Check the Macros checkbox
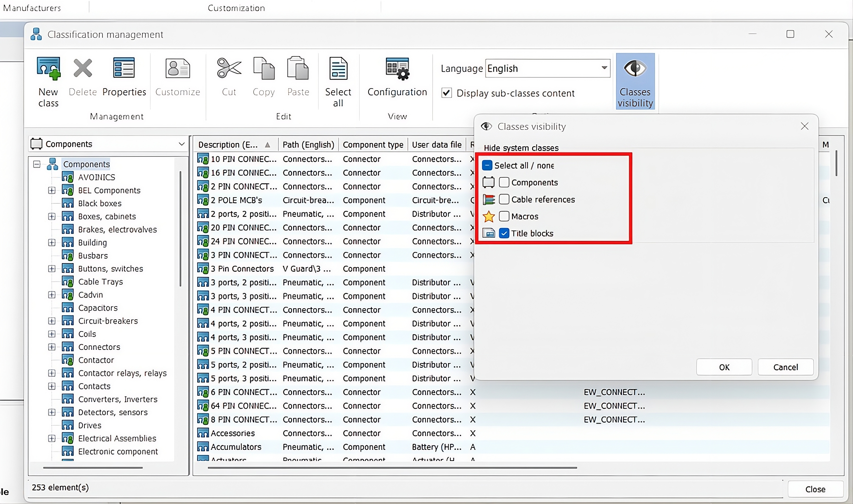This screenshot has width=853, height=504. coord(504,216)
